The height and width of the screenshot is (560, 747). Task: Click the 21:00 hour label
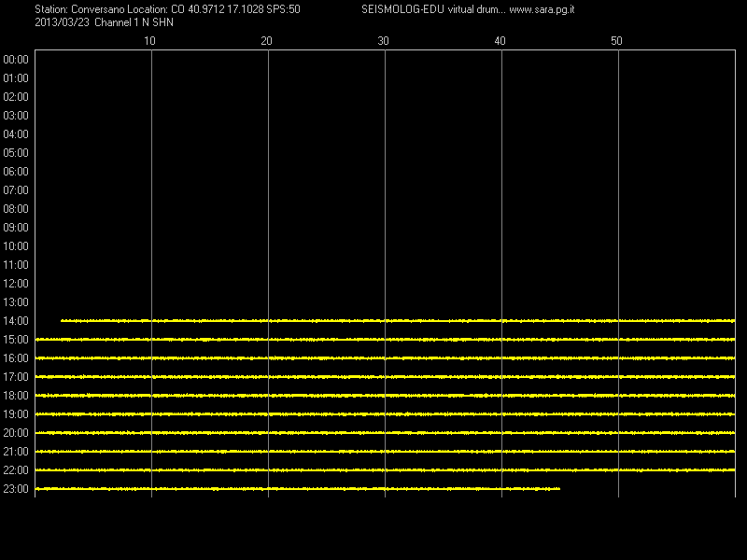tap(16, 452)
